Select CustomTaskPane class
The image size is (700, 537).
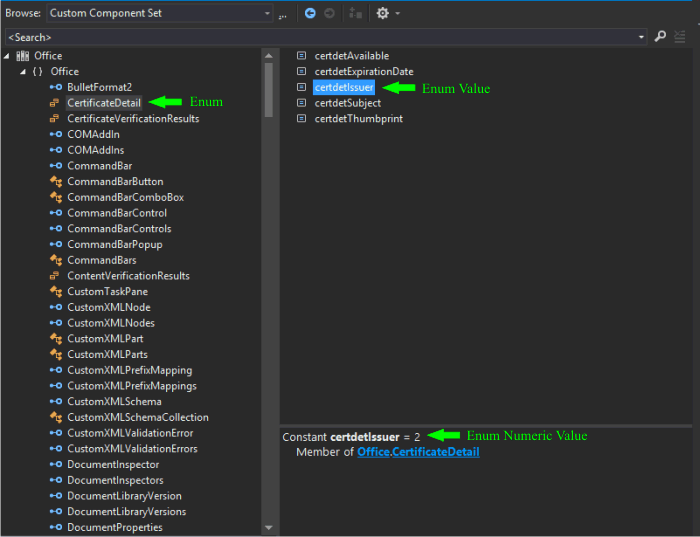(x=108, y=291)
